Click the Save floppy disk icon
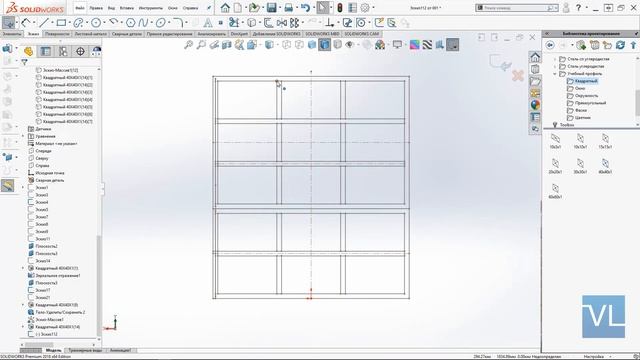 [x=271, y=8]
